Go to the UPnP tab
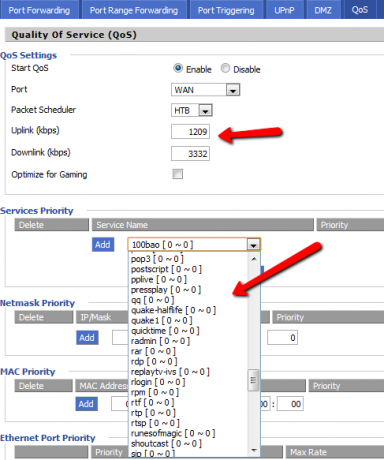Screen dimensions: 384x460 [284, 10]
